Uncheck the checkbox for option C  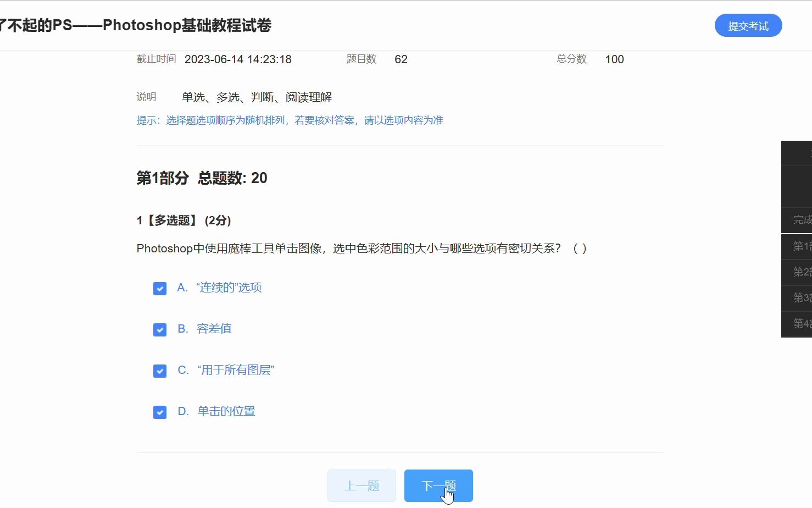pyautogui.click(x=160, y=371)
